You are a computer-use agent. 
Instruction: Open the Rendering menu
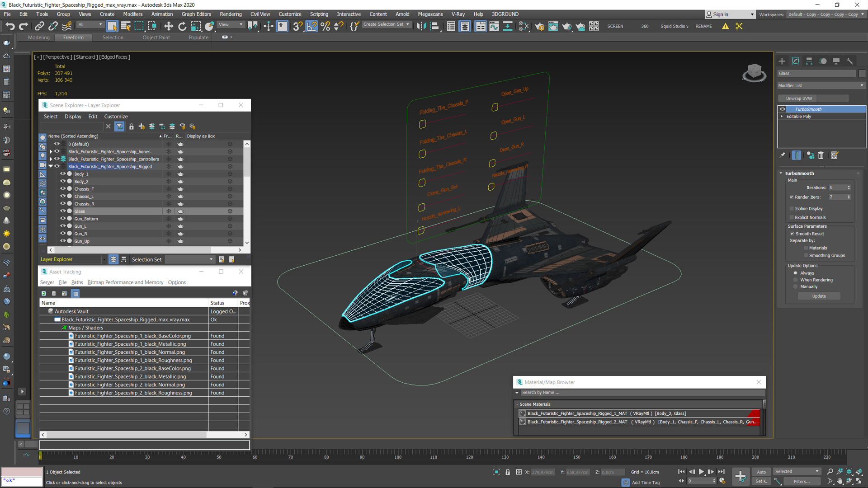coord(231,14)
